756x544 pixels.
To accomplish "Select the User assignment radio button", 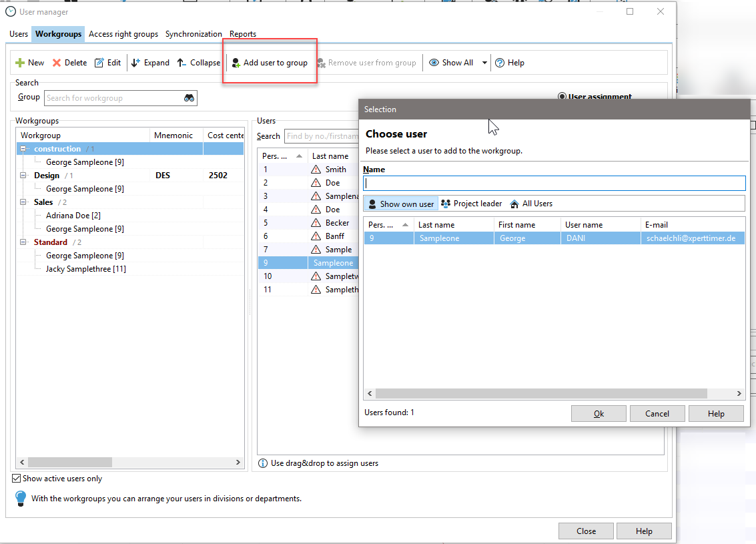I will coord(562,97).
